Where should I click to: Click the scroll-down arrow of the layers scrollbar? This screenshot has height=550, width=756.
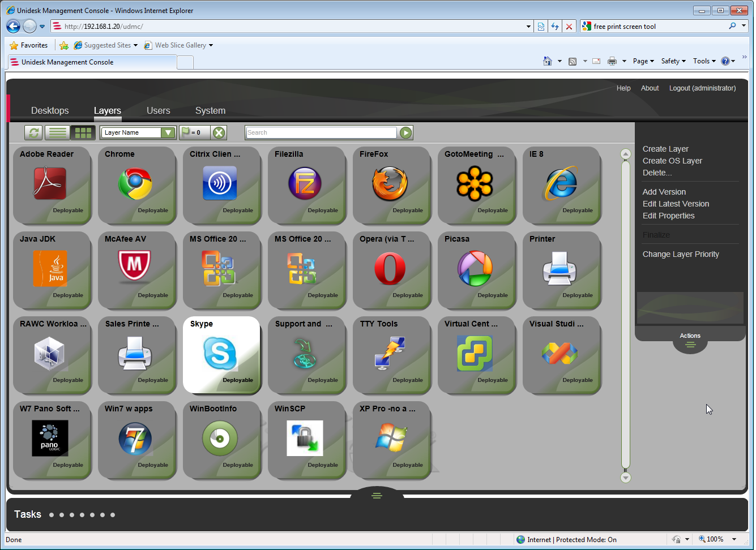click(x=626, y=478)
